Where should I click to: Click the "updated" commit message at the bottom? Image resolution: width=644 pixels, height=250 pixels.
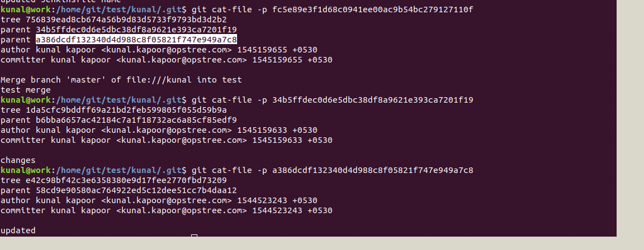click(18, 230)
